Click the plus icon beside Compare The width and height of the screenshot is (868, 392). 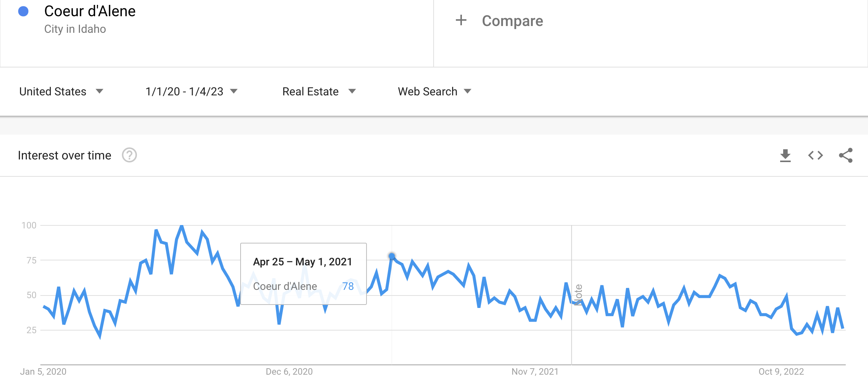point(461,20)
